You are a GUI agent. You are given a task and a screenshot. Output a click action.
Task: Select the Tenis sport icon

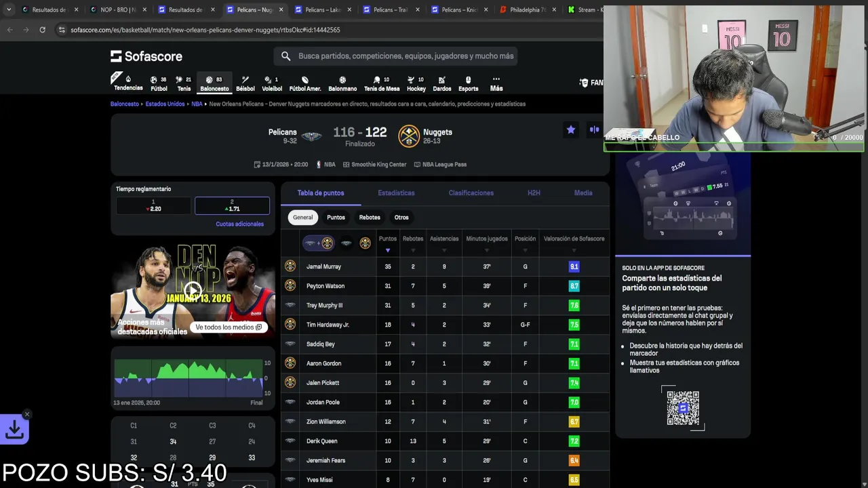coord(184,83)
